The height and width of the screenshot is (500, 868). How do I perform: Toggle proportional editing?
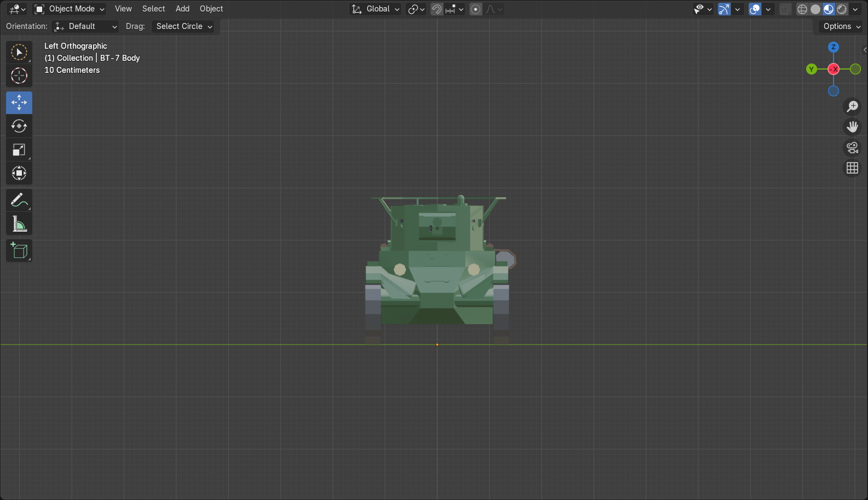(476, 9)
